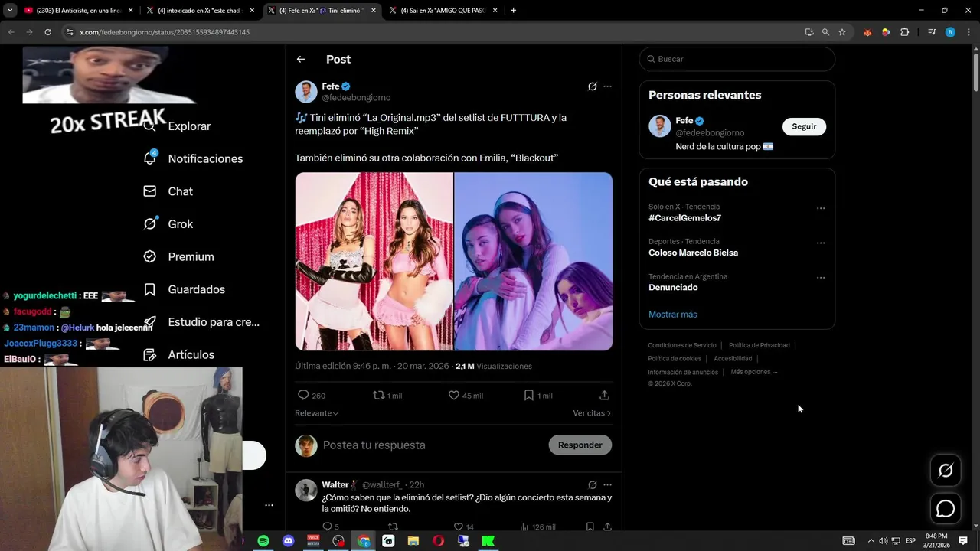Open Opera browser from the taskbar
This screenshot has width=980, height=551.
click(x=438, y=541)
